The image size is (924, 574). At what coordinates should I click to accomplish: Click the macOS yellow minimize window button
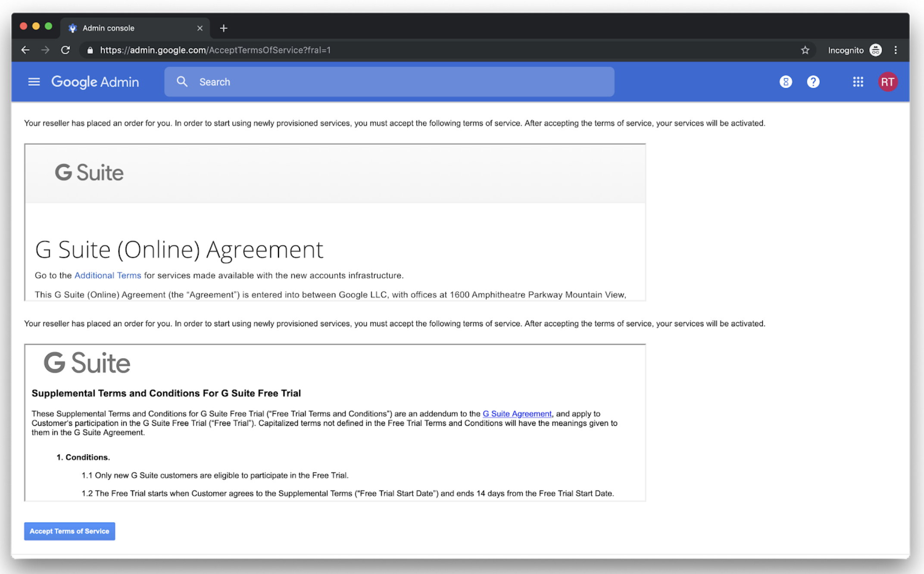36,27
